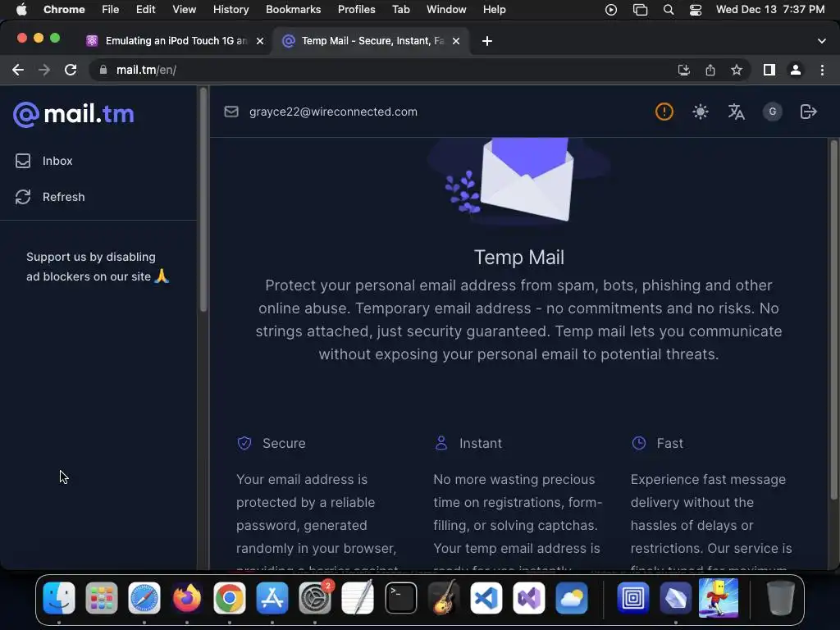Click the Instant person icon
The height and width of the screenshot is (630, 840).
coord(441,443)
